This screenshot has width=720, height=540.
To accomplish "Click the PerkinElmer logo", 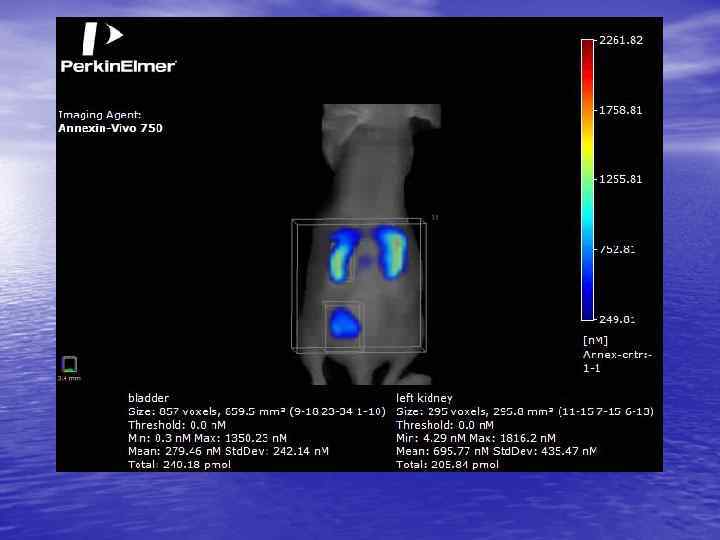I will [118, 47].
